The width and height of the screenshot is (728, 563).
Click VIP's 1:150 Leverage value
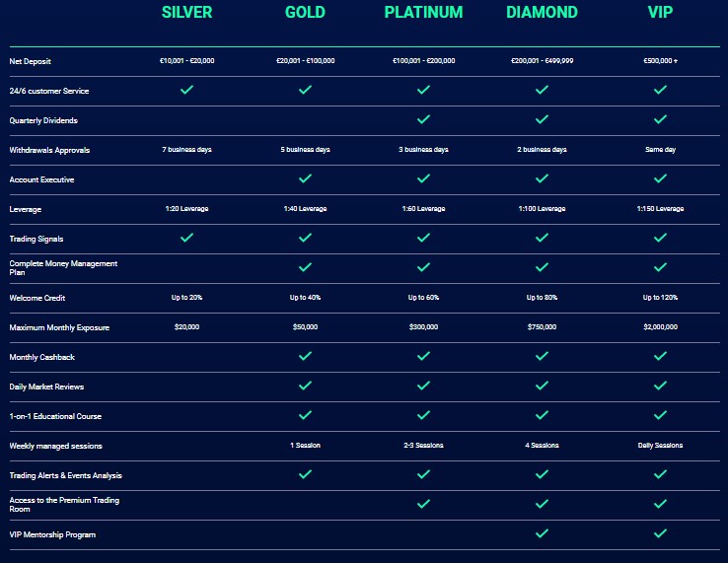pyautogui.click(x=660, y=209)
